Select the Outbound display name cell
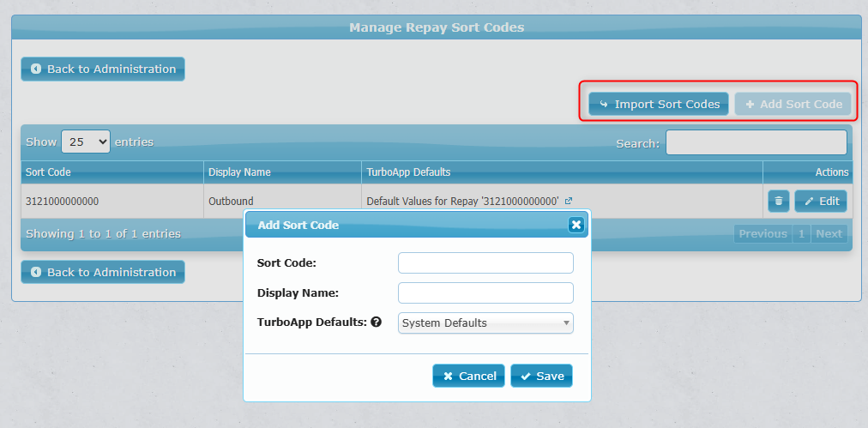The width and height of the screenshot is (868, 428). (282, 202)
